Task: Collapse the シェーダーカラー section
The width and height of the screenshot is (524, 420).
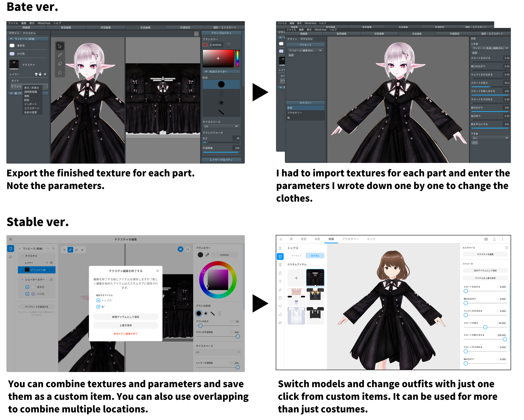Action: (x=23, y=280)
